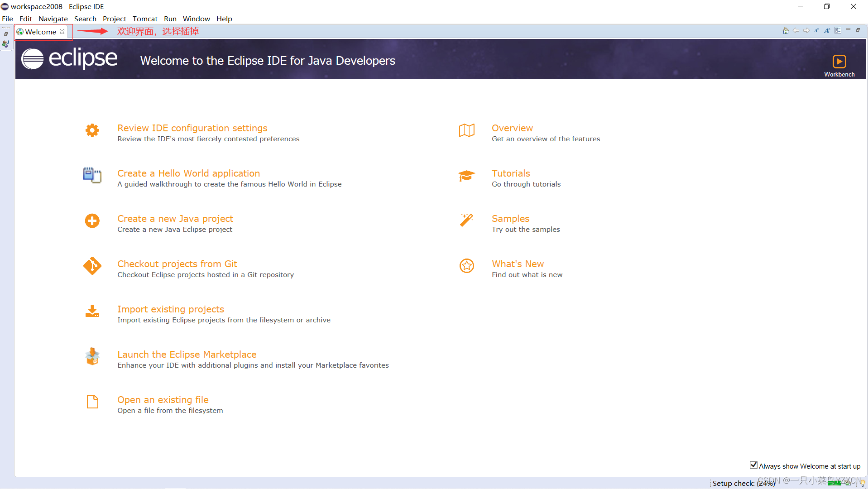Open Java perspective icon in left trim
Image resolution: width=868 pixels, height=489 pixels.
[6, 44]
